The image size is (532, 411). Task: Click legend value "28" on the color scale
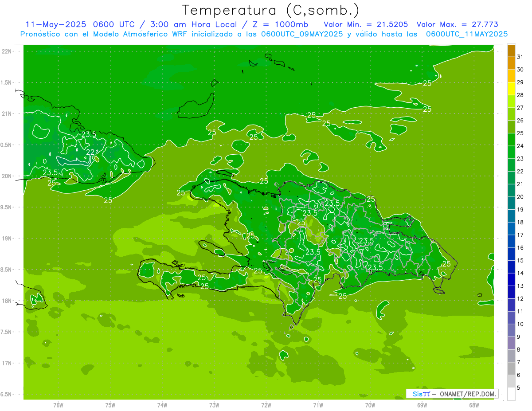[520, 95]
